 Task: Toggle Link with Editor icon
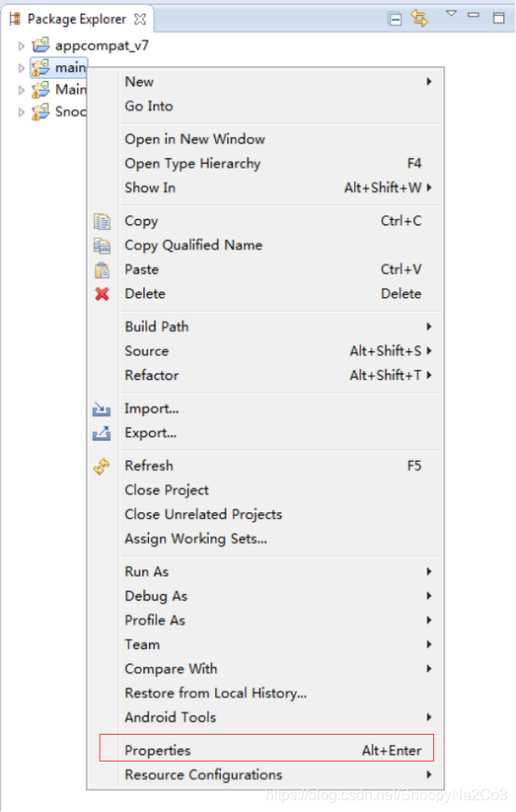tap(419, 19)
